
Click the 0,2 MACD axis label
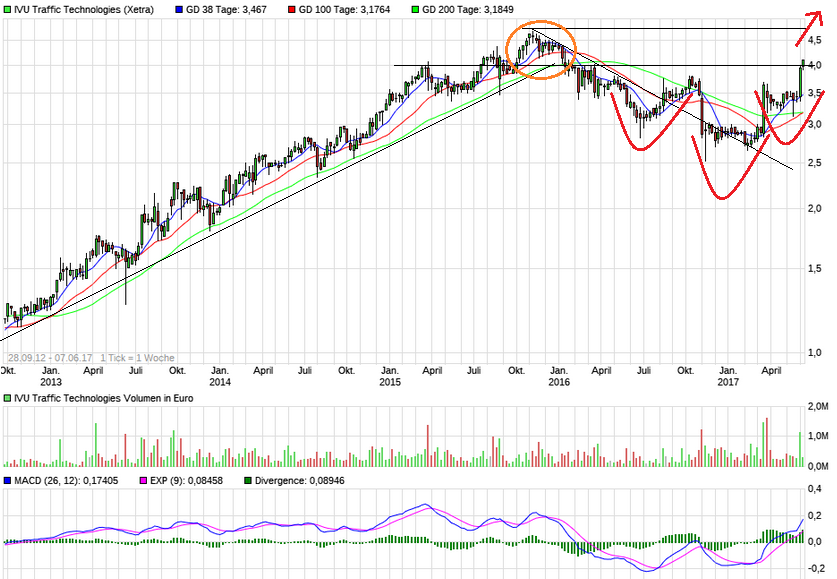point(815,515)
